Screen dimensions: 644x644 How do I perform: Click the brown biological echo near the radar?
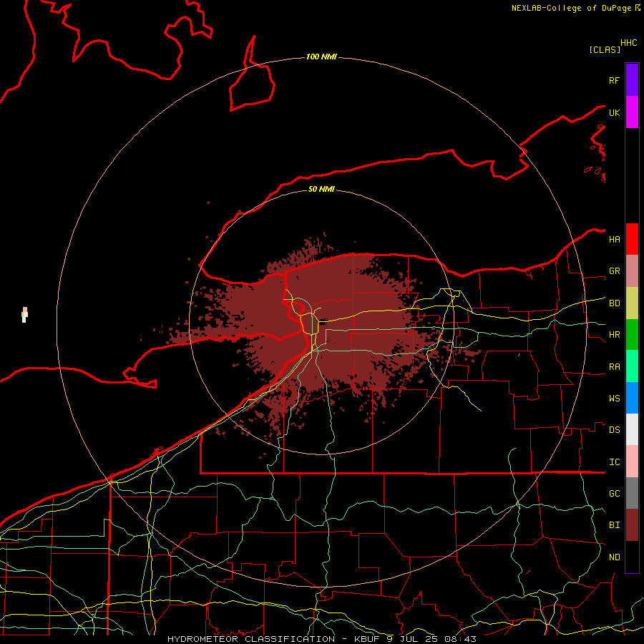328,324
